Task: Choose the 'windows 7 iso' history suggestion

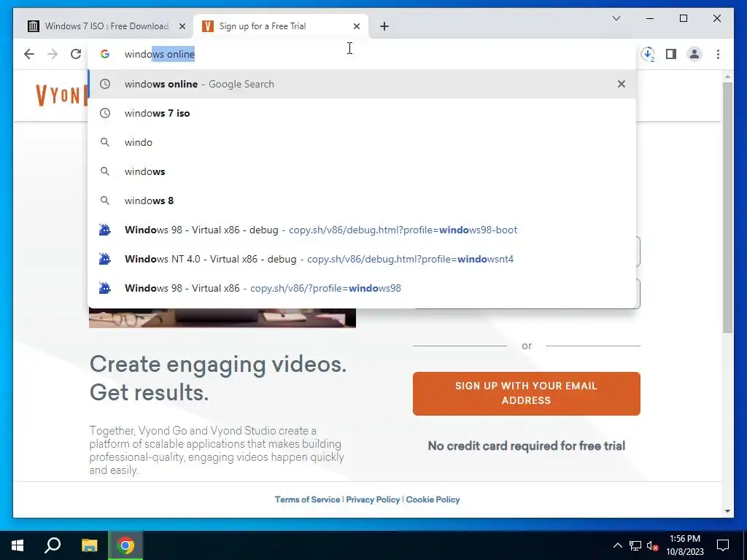Action: 362,113
